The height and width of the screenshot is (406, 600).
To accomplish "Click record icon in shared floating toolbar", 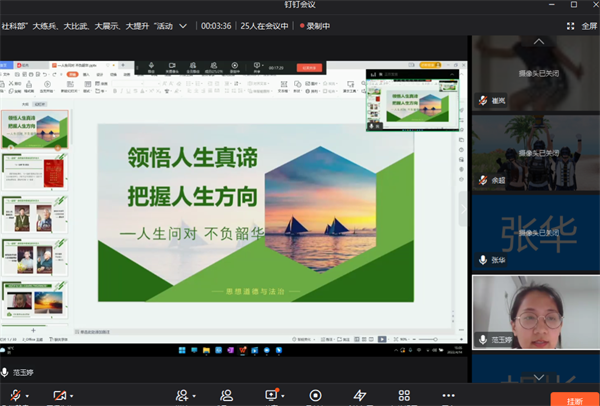I will pos(235,67).
